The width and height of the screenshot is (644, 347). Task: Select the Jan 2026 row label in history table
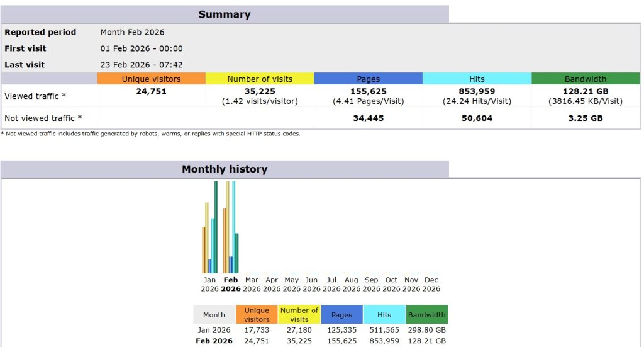[x=214, y=330]
